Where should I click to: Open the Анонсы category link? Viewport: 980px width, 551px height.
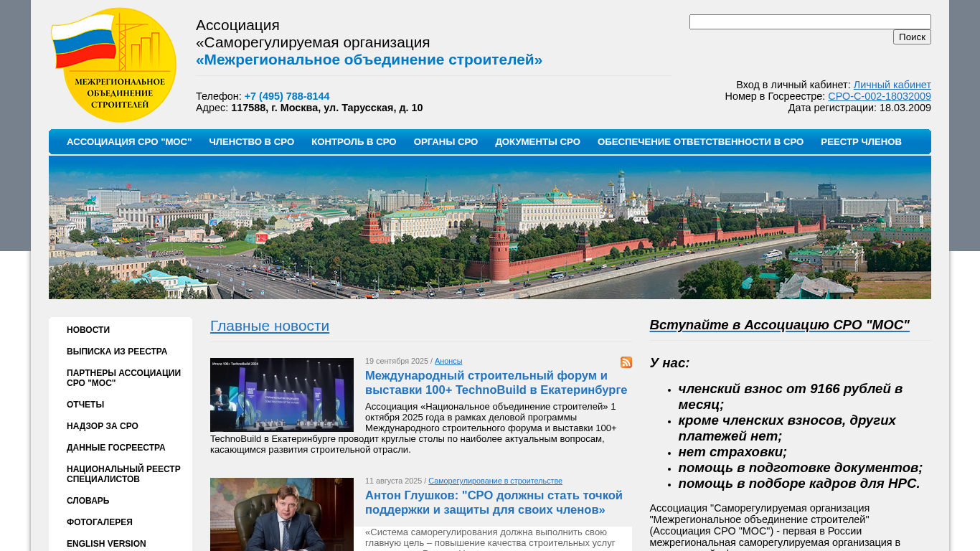point(448,361)
